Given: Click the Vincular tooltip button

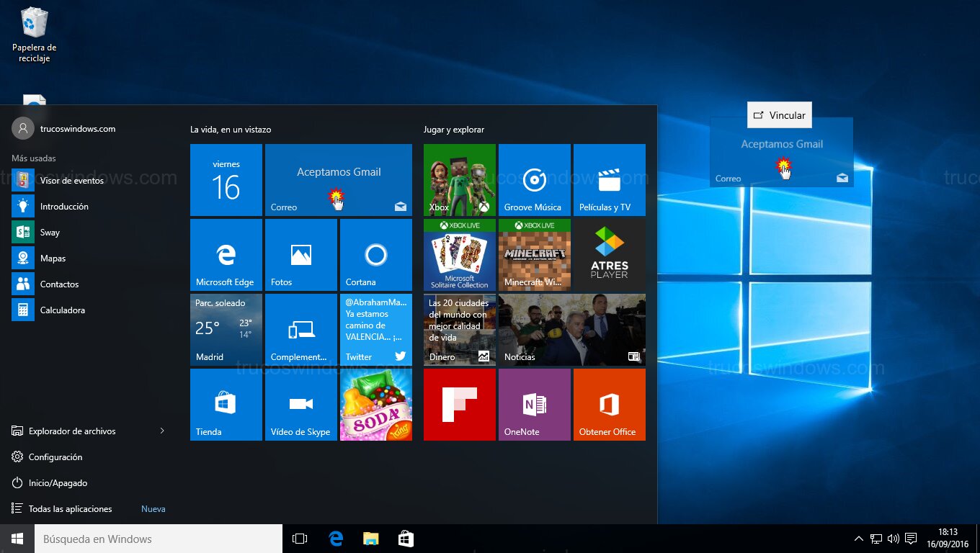Looking at the screenshot, I should [779, 115].
